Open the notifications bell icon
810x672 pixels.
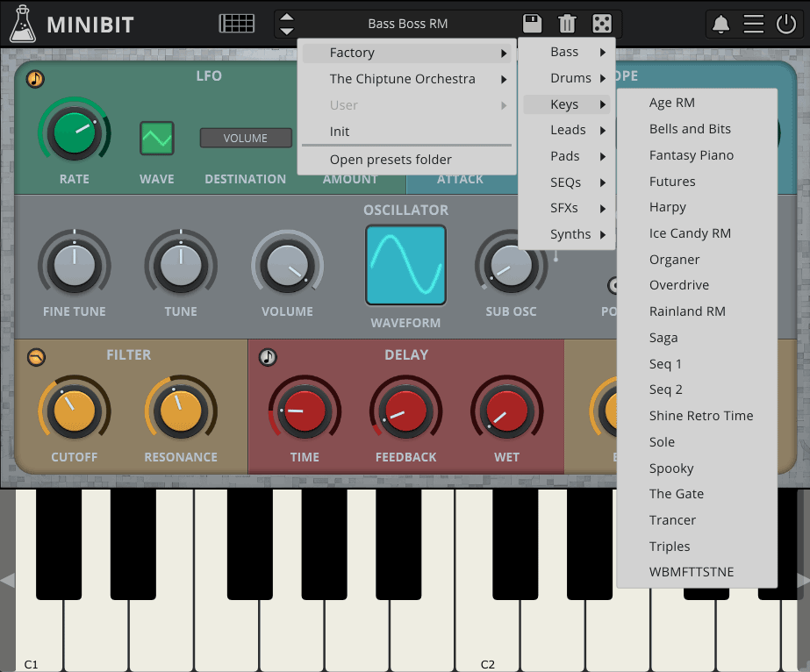tap(720, 24)
